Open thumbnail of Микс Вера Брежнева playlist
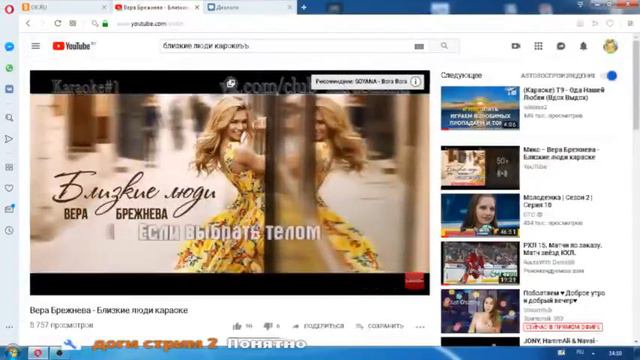 pyautogui.click(x=480, y=167)
